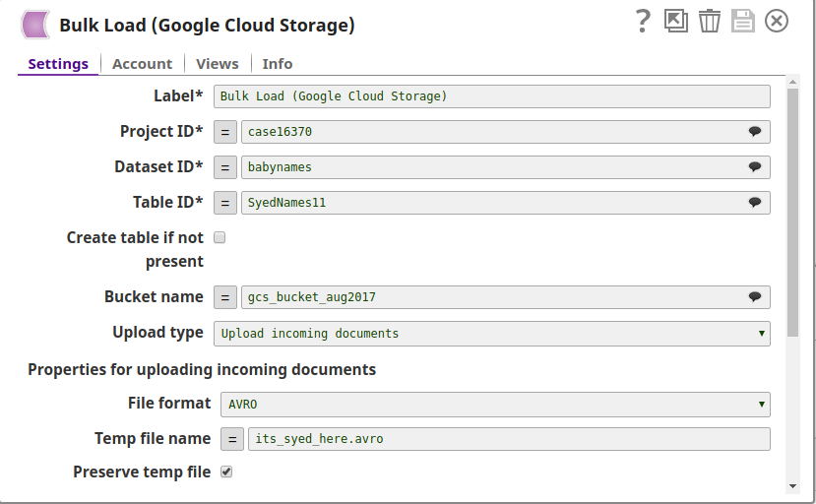Viewport: 816px width, 504px height.
Task: Open the File format dropdown
Action: pyautogui.click(x=495, y=405)
